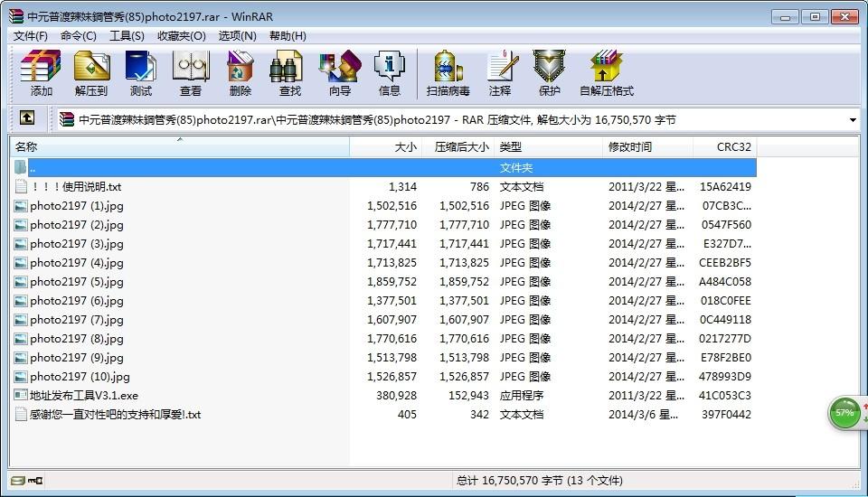Open the Find (查找) binoculars icon
Image resolution: width=868 pixels, height=497 pixels.
pyautogui.click(x=289, y=72)
